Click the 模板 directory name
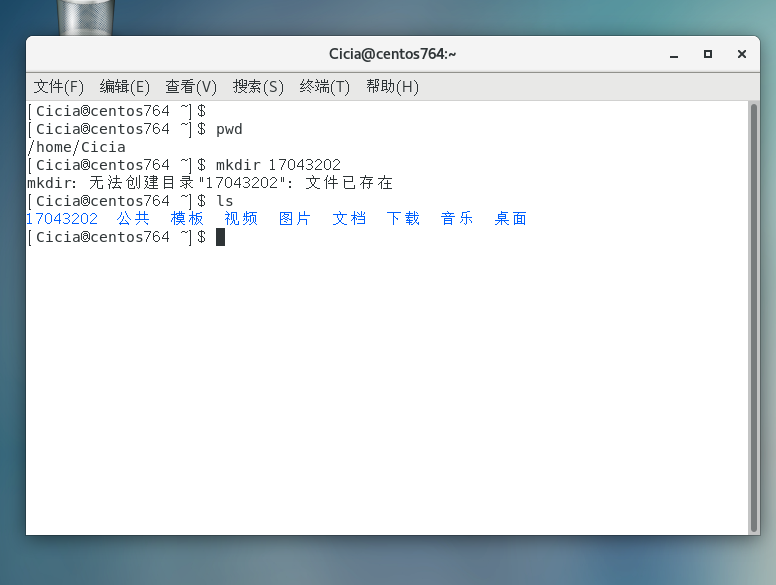 187,219
